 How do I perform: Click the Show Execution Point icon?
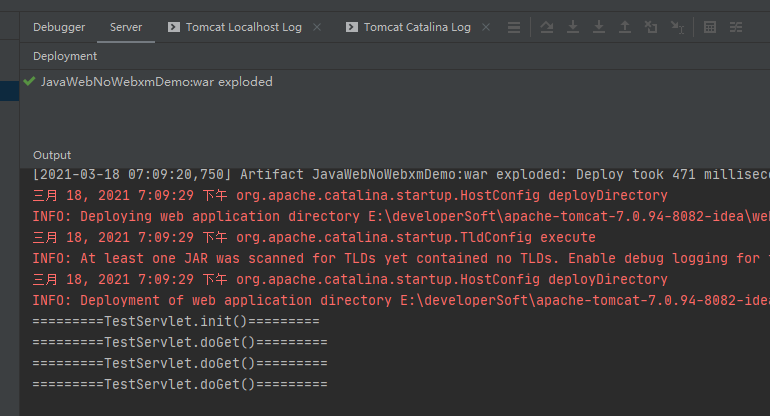point(513,27)
